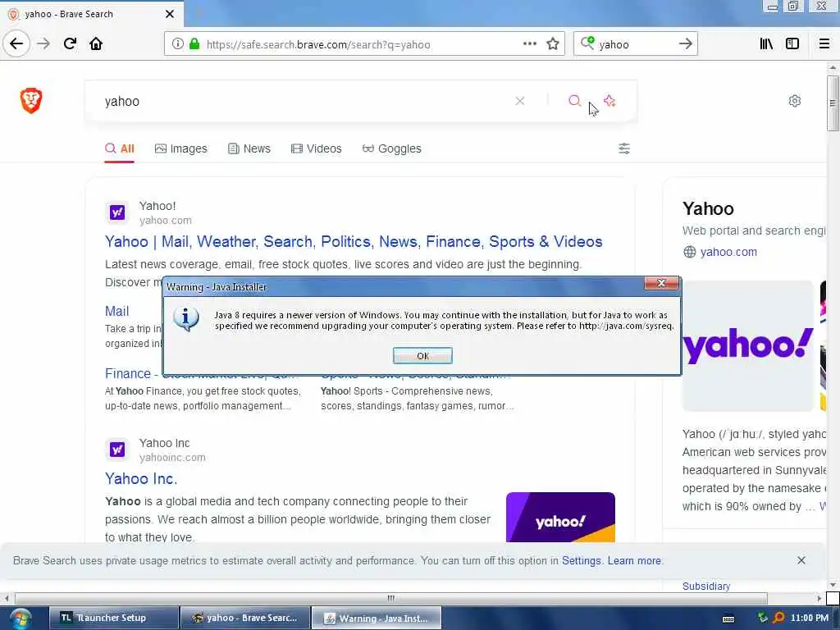Image resolution: width=840 pixels, height=630 pixels.
Task: Click the Subsidiary link in the side panel
Action: point(706,586)
